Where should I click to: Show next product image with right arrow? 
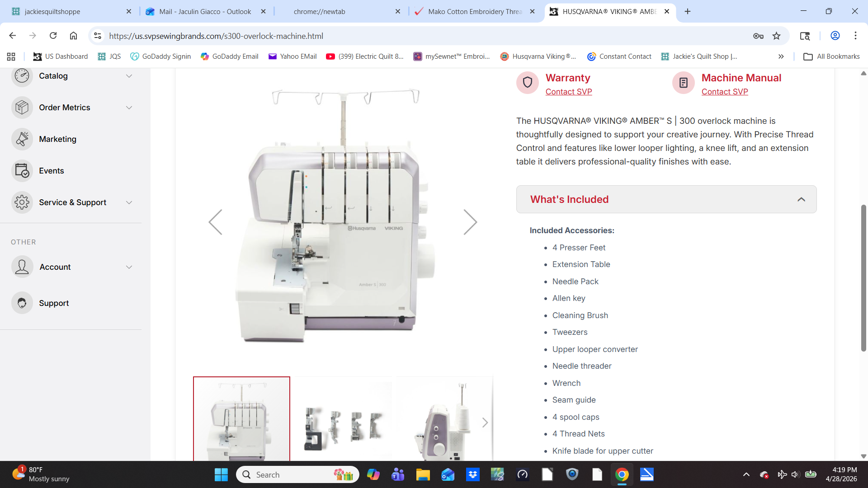tap(470, 222)
